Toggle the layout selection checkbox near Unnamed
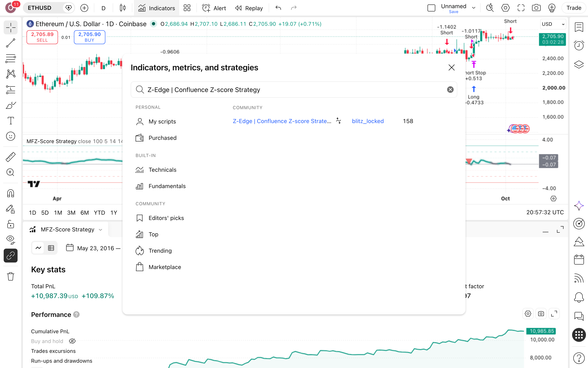The height and width of the screenshot is (368, 588). [431, 8]
